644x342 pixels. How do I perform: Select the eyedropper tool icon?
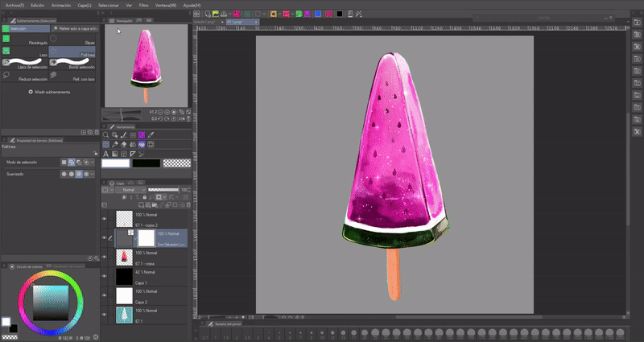151,135
